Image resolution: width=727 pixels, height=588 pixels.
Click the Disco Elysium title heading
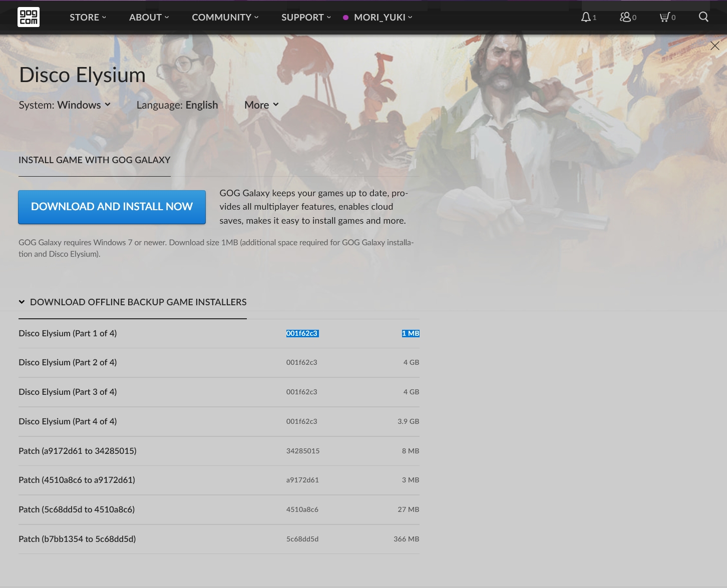(82, 75)
